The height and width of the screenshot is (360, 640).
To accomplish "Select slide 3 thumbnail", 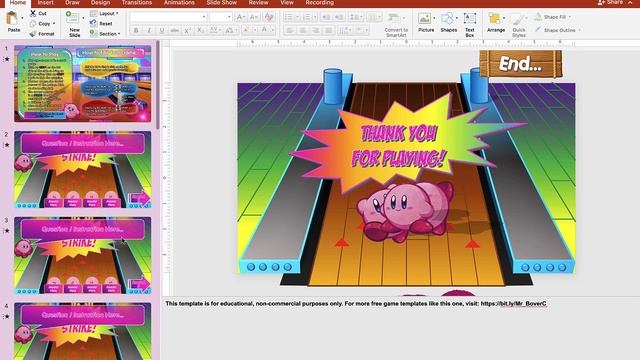I will click(82, 255).
